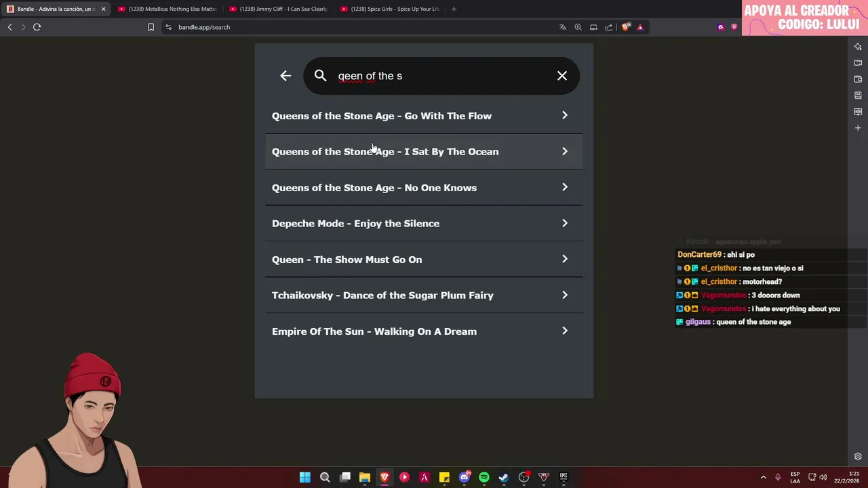This screenshot has height=488, width=868.
Task: Open site information icon in address bar
Action: pyautogui.click(x=169, y=27)
